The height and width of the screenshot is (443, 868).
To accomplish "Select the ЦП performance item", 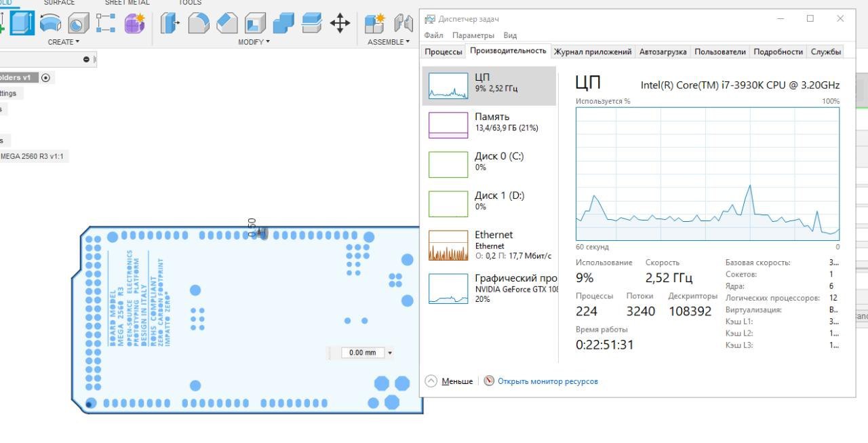I will pyautogui.click(x=489, y=86).
